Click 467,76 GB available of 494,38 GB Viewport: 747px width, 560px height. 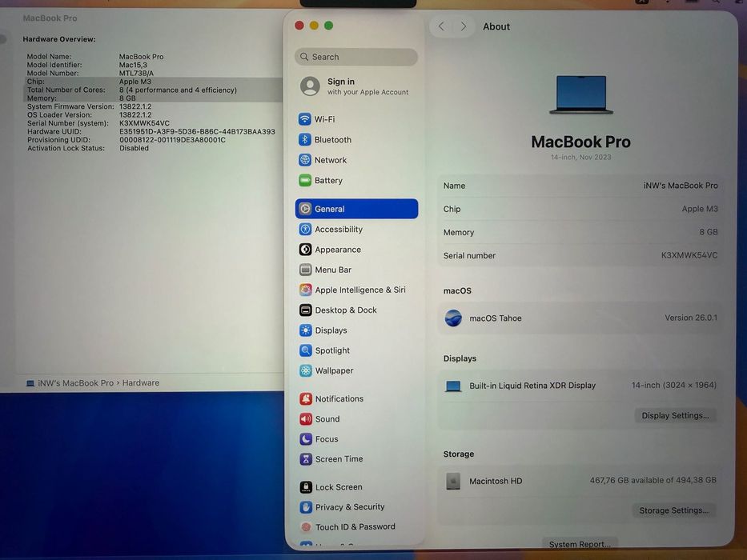coord(653,481)
